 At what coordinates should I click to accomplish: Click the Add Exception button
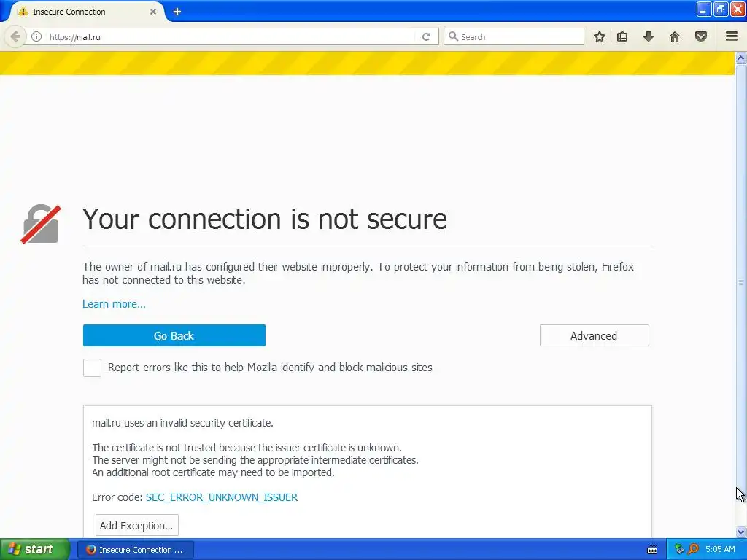(136, 525)
